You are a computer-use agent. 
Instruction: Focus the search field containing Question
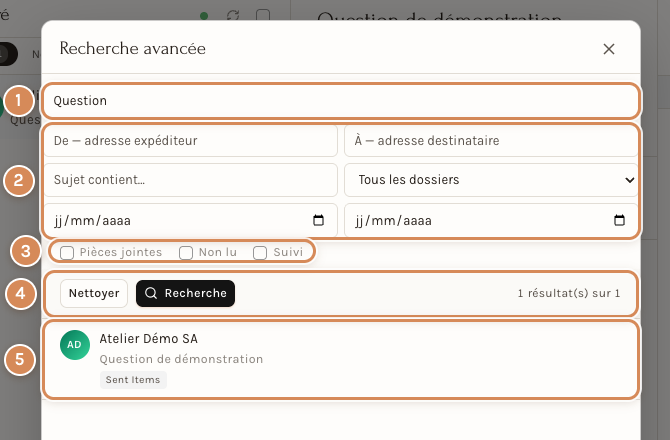pyautogui.click(x=341, y=101)
